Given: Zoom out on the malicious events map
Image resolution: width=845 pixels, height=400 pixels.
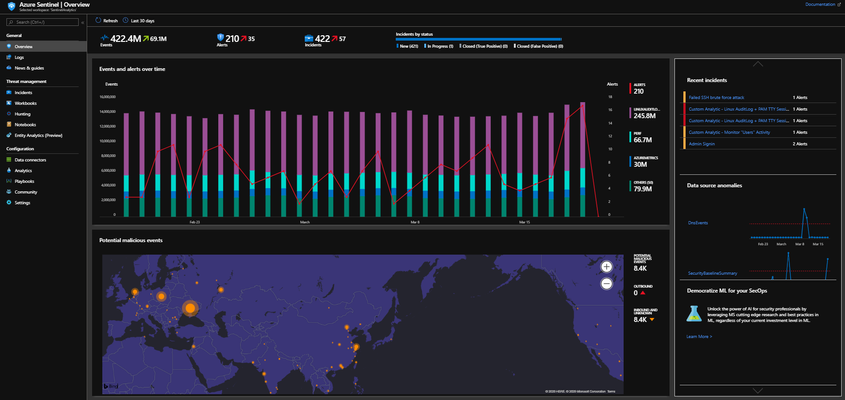Looking at the screenshot, I should coord(606,284).
